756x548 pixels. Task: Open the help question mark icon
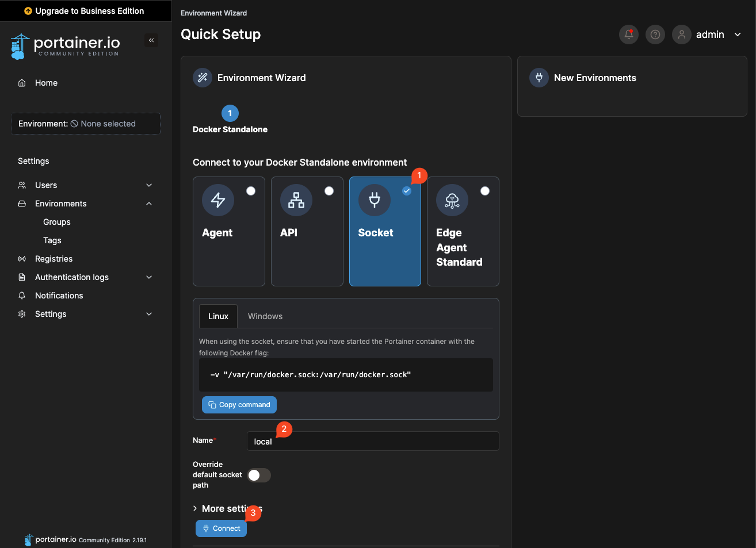click(x=655, y=35)
